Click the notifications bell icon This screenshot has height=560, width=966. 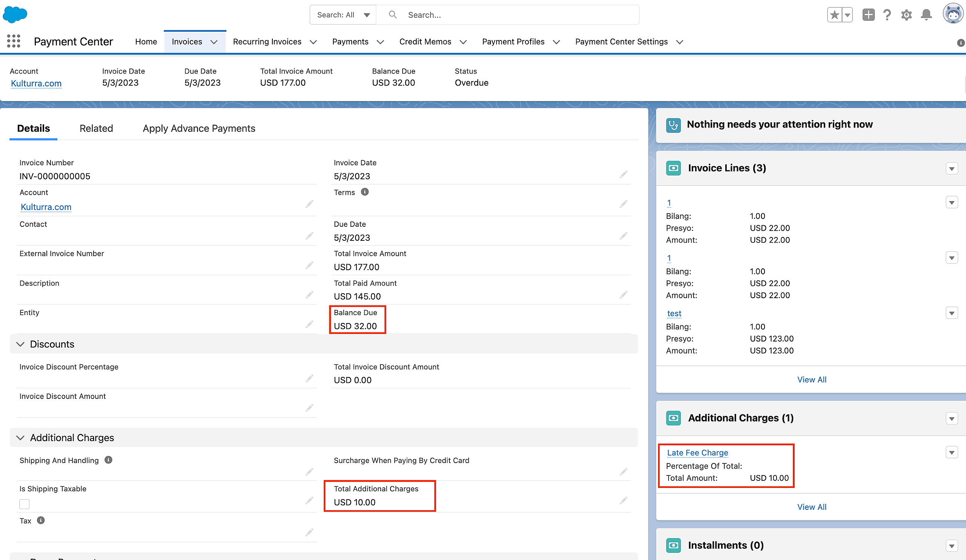926,15
